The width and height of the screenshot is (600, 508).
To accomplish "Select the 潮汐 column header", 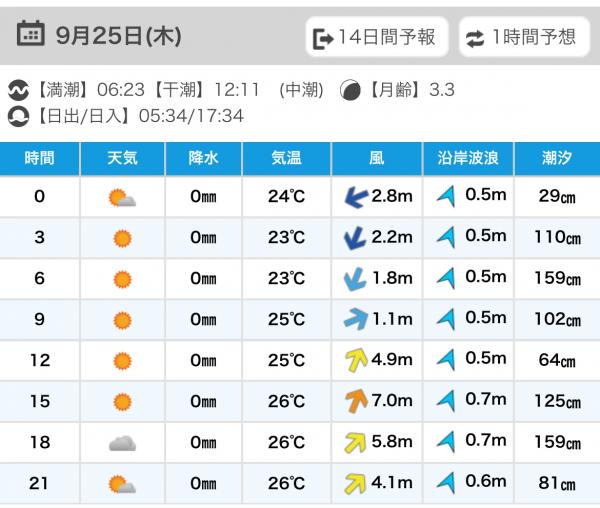I will coord(558,158).
